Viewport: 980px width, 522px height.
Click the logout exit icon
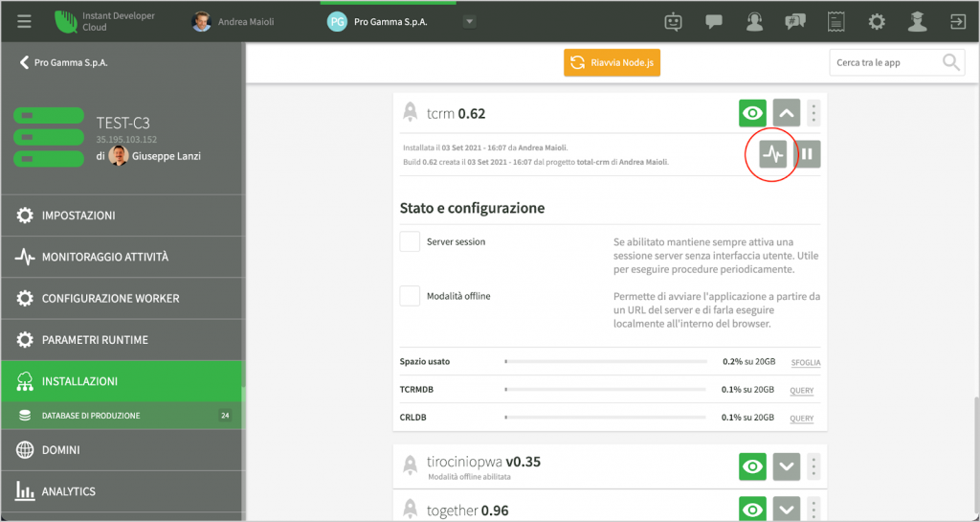pyautogui.click(x=958, y=22)
